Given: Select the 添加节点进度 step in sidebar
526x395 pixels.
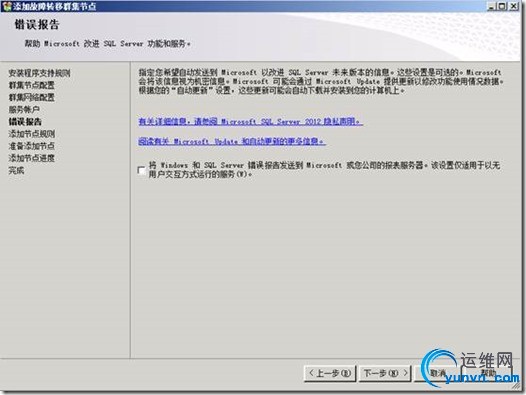Looking at the screenshot, I should click(32, 158).
